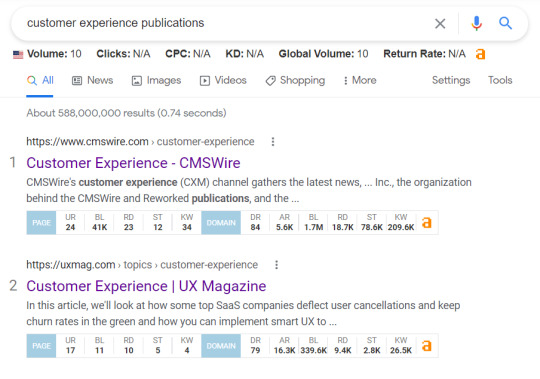Image resolution: width=540 pixels, height=379 pixels.
Task: Click the DOMAIN label in the UX Magazine metrics bar
Action: pos(221,346)
